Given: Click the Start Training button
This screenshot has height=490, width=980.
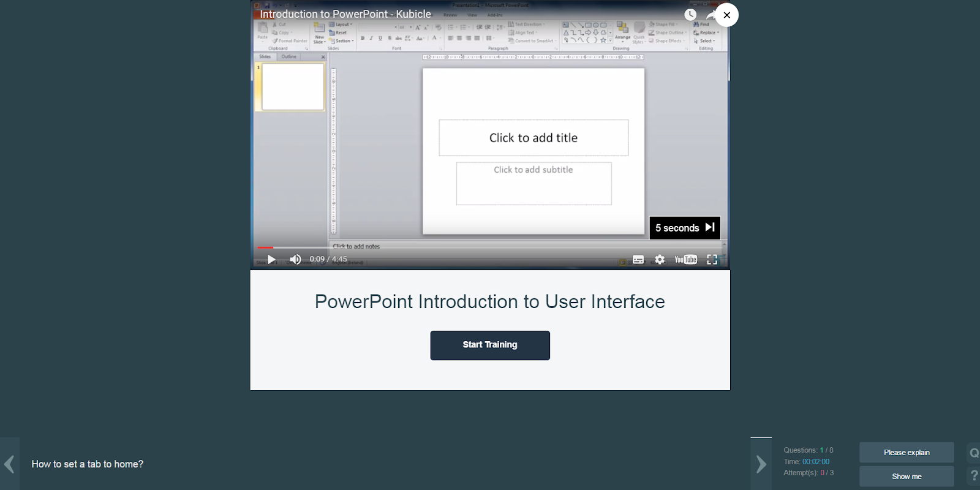Looking at the screenshot, I should coord(490,345).
